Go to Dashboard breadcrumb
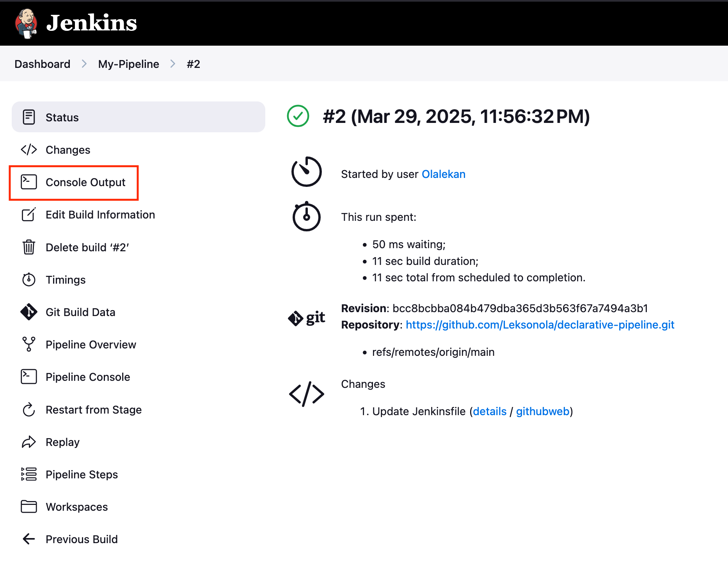728x572 pixels. click(x=43, y=64)
